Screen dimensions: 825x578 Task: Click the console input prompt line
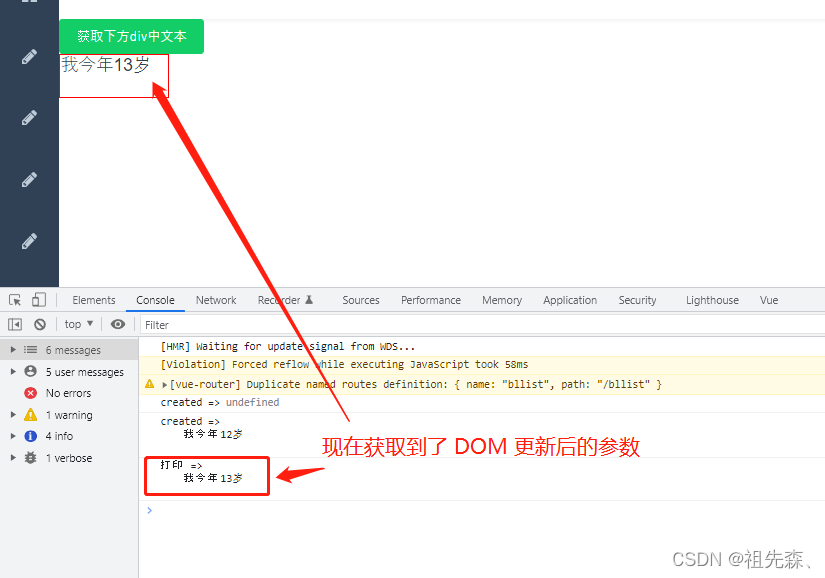click(482, 510)
